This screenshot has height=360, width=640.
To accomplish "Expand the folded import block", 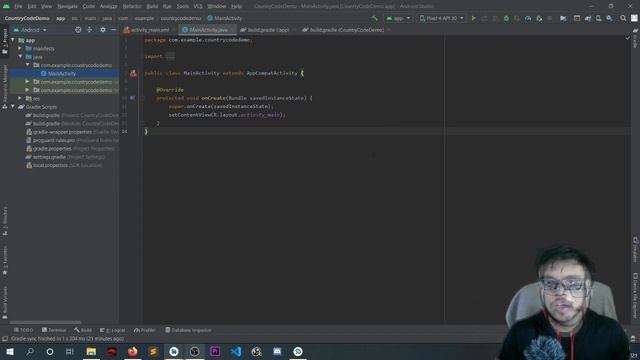I will pos(170,56).
